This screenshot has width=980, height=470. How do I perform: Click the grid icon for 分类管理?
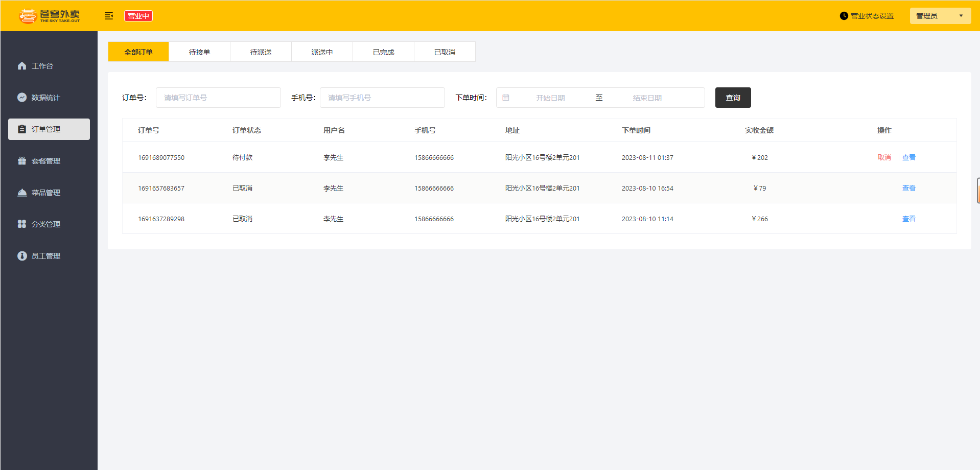click(x=22, y=224)
